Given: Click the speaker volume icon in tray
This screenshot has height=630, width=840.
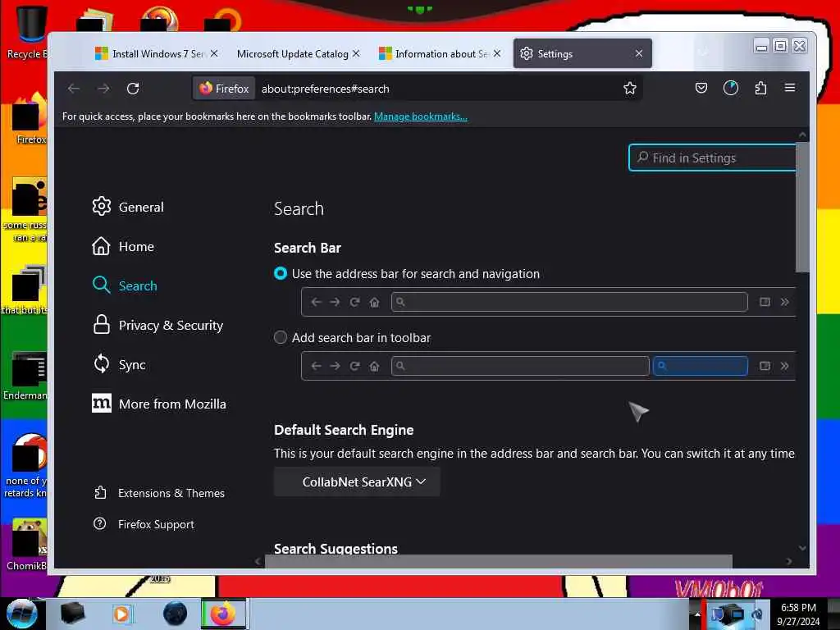Looking at the screenshot, I should pos(757,614).
